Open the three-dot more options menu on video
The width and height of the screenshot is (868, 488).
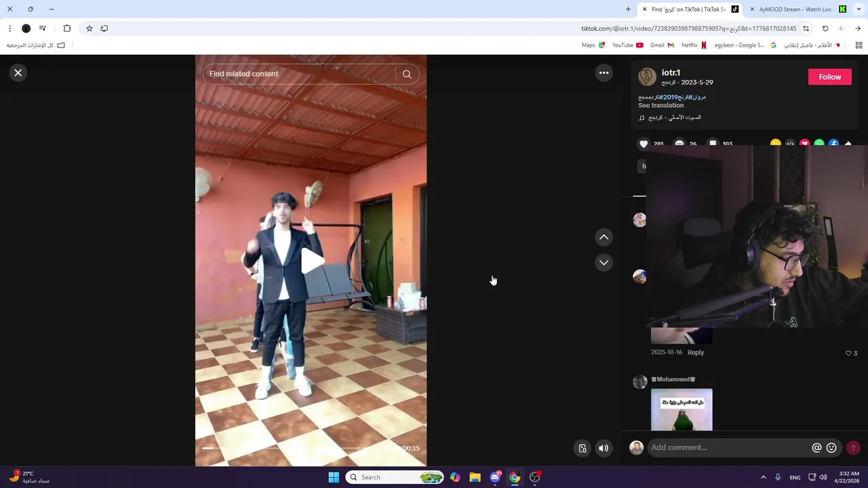tap(604, 73)
